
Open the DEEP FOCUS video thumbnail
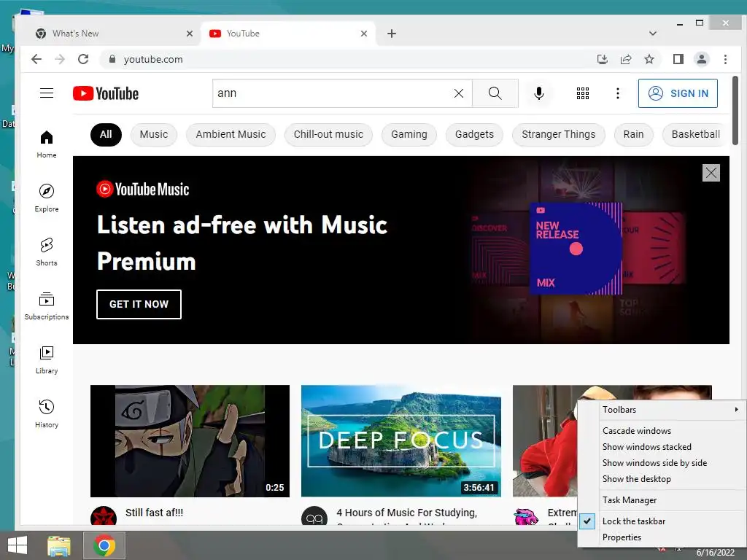pyautogui.click(x=401, y=441)
